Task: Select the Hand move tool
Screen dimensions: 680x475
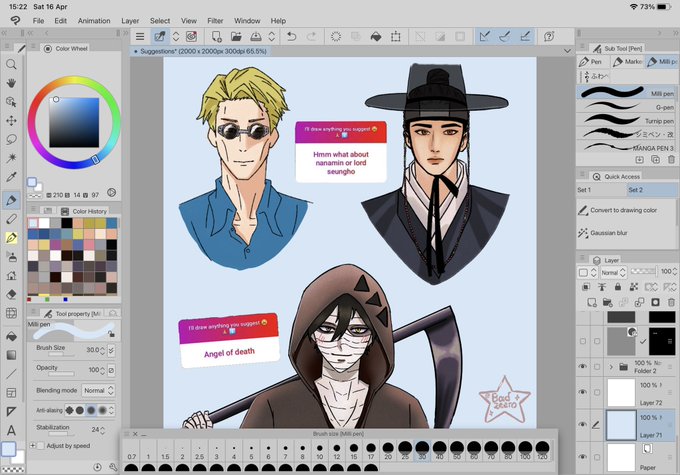Action: click(11, 83)
